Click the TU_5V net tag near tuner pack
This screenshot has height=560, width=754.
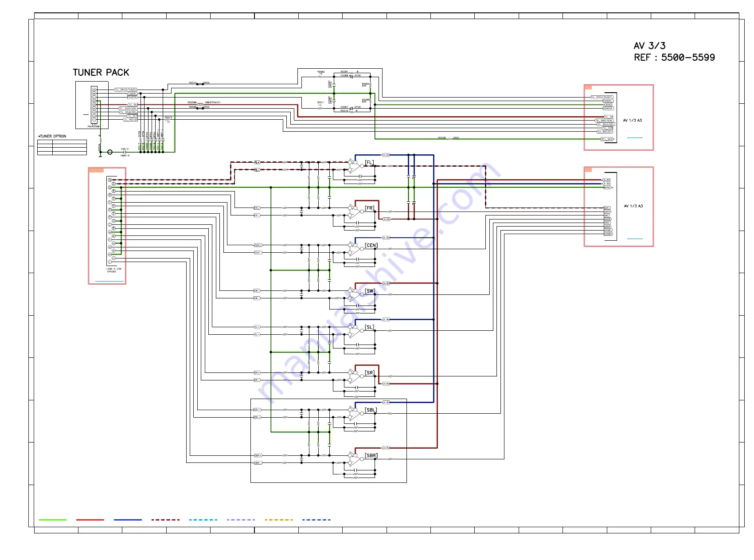(133, 105)
